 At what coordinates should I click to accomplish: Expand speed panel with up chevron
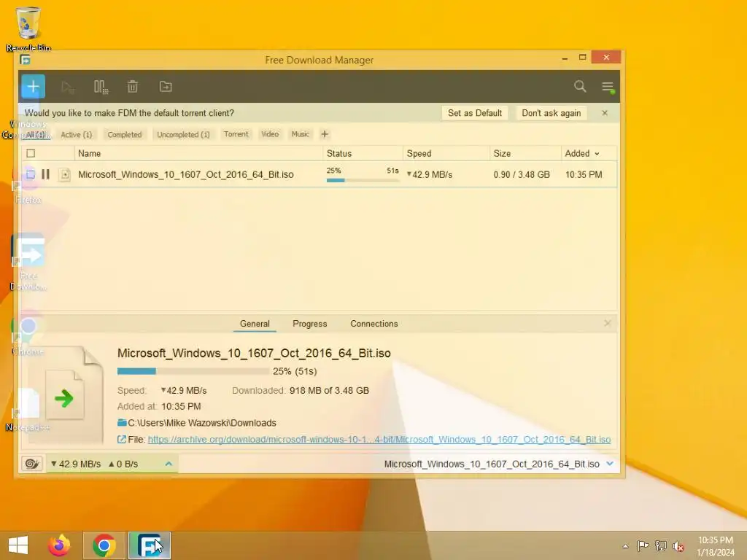169,464
